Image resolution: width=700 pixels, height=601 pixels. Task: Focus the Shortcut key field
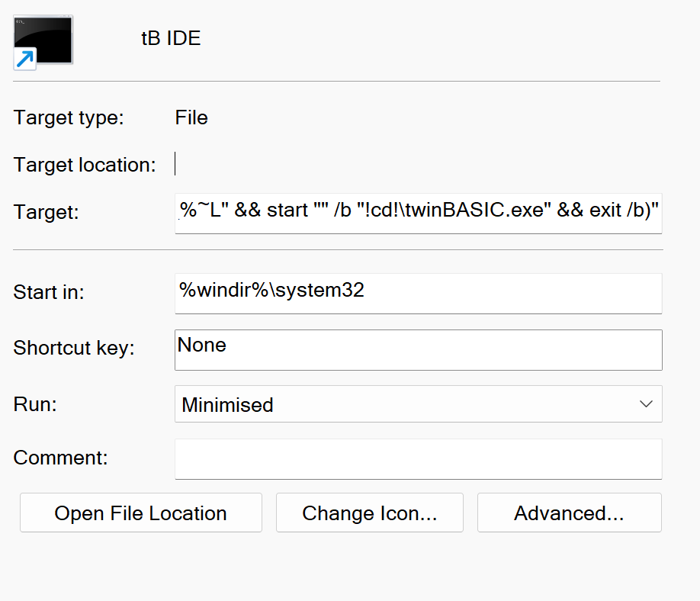pyautogui.click(x=419, y=349)
